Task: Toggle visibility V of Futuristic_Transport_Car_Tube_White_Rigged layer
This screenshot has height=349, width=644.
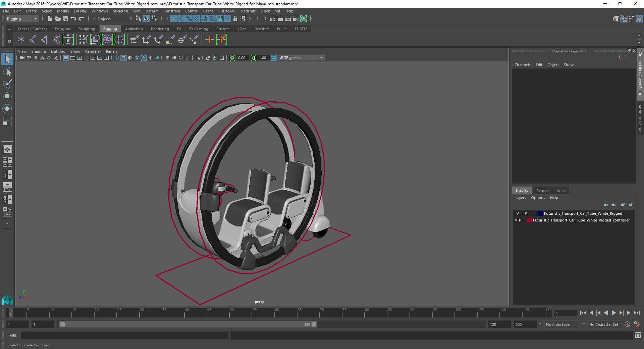Action: (518, 213)
